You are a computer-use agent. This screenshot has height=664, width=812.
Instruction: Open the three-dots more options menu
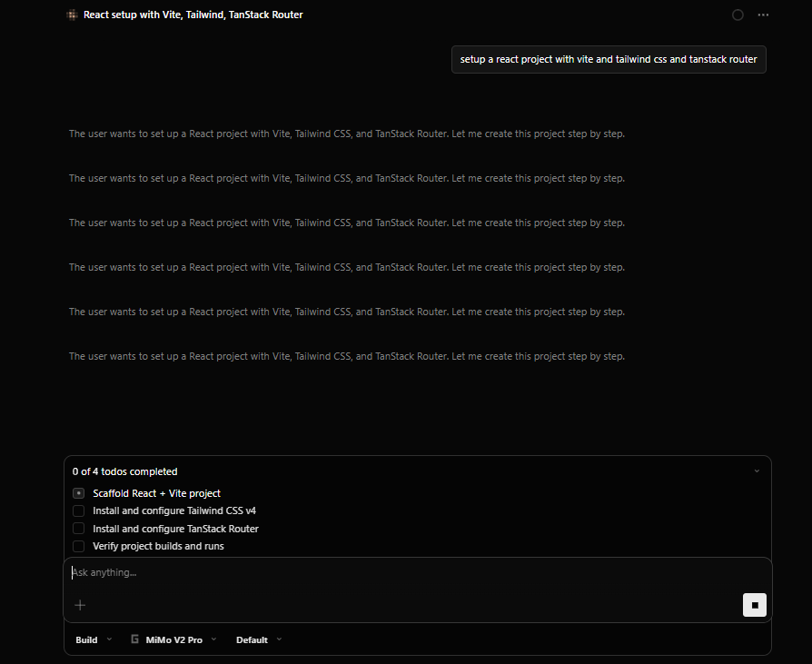763,15
